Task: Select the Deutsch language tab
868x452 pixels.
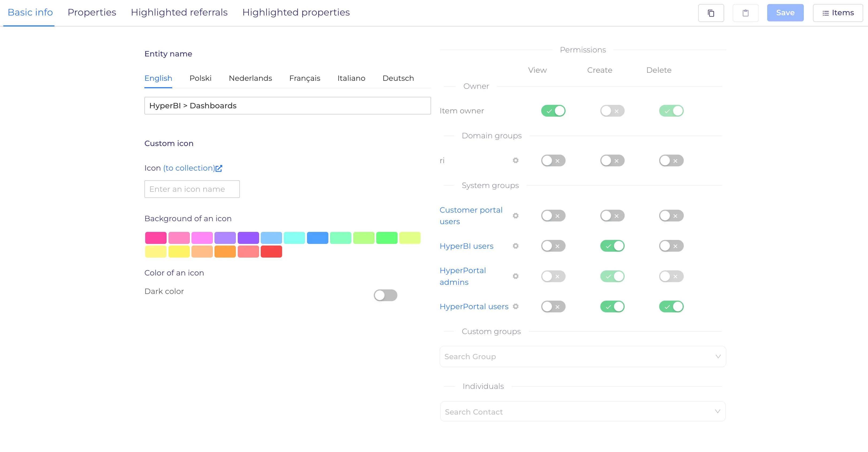Action: click(x=398, y=78)
